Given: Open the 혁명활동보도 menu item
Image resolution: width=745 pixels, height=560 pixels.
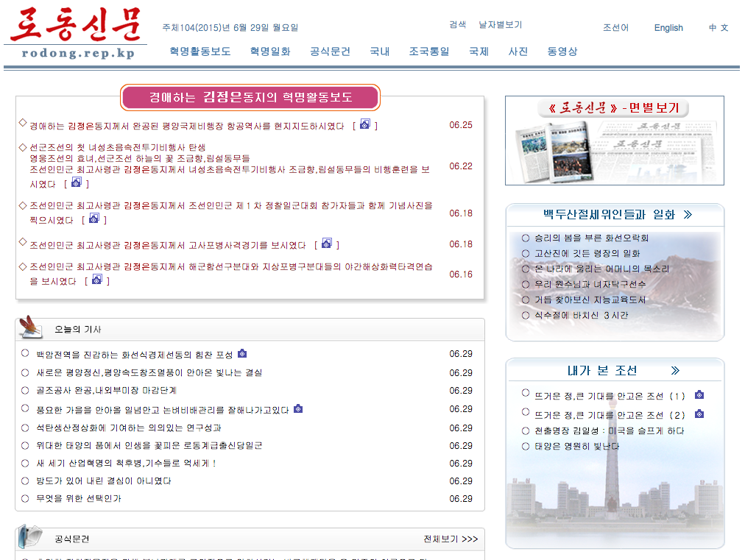Looking at the screenshot, I should 200,52.
